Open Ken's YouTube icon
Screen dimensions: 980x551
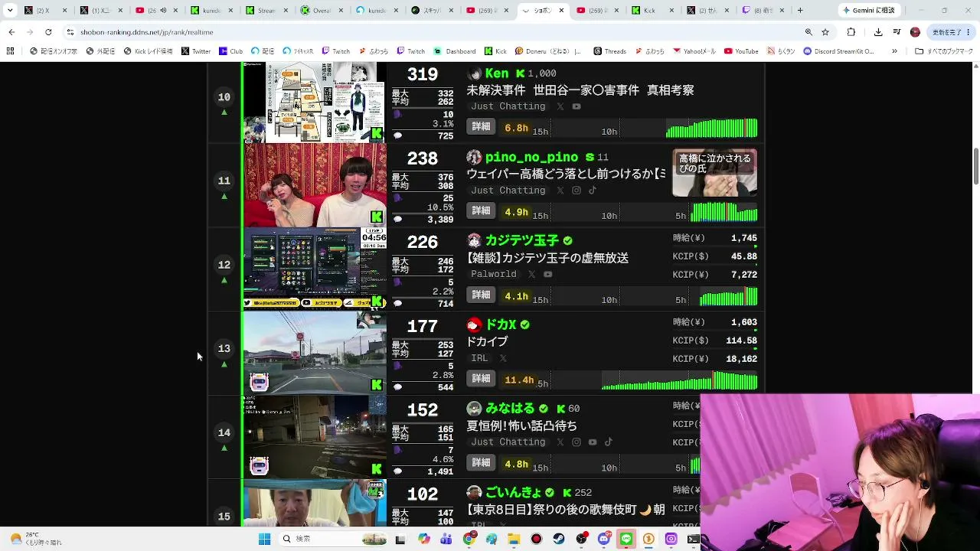point(577,106)
